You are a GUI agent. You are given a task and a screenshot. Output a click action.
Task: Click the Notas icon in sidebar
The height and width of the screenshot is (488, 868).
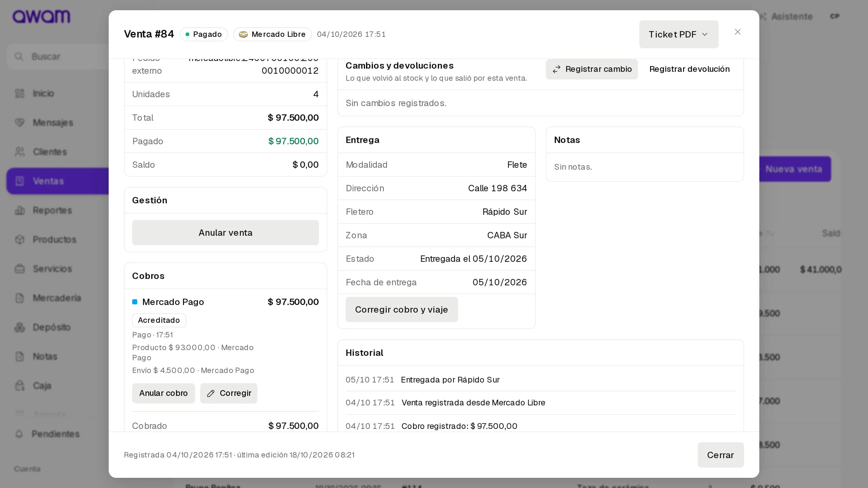(20, 356)
